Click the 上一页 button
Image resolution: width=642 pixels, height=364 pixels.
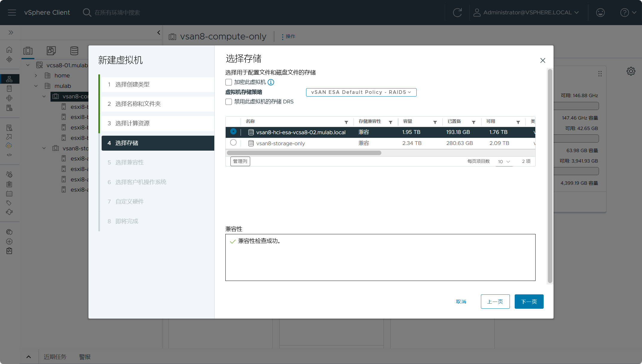(x=495, y=302)
